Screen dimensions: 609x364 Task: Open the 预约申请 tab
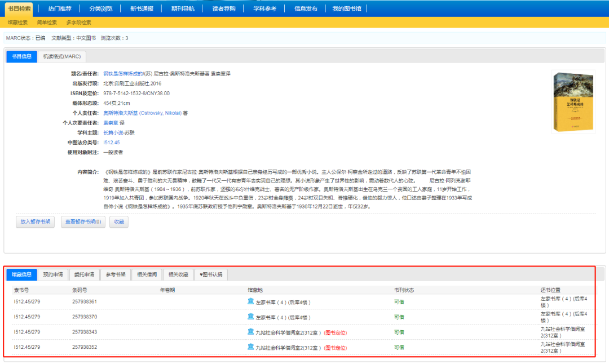click(53, 274)
